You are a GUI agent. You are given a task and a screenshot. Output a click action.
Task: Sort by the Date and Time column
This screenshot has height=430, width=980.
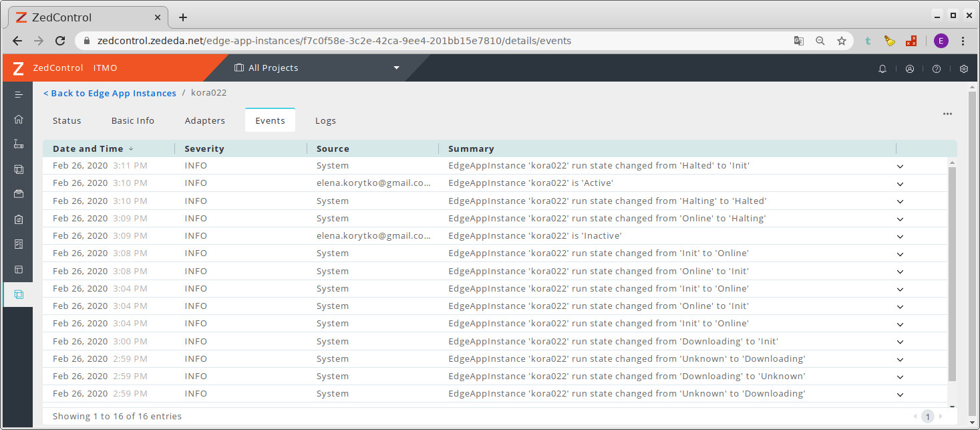click(88, 148)
